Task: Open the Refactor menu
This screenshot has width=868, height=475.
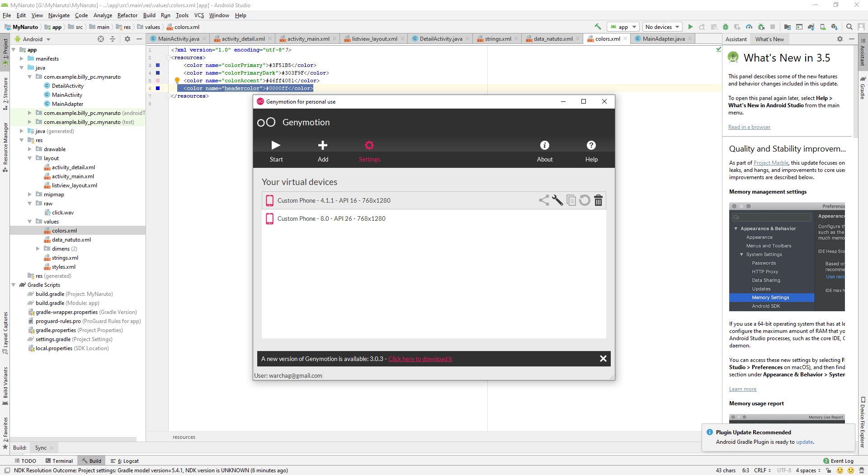Action: 127,15
